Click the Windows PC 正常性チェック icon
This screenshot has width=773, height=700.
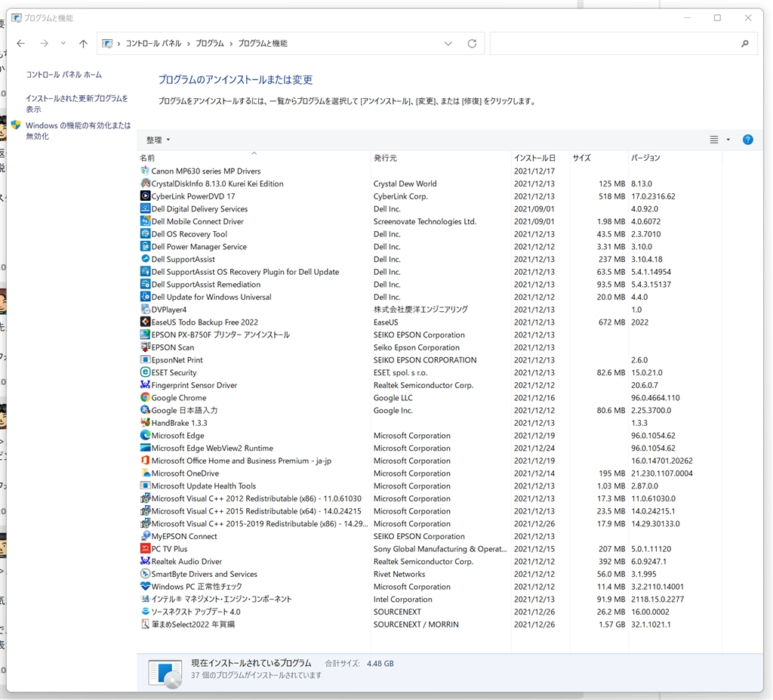pyautogui.click(x=145, y=587)
